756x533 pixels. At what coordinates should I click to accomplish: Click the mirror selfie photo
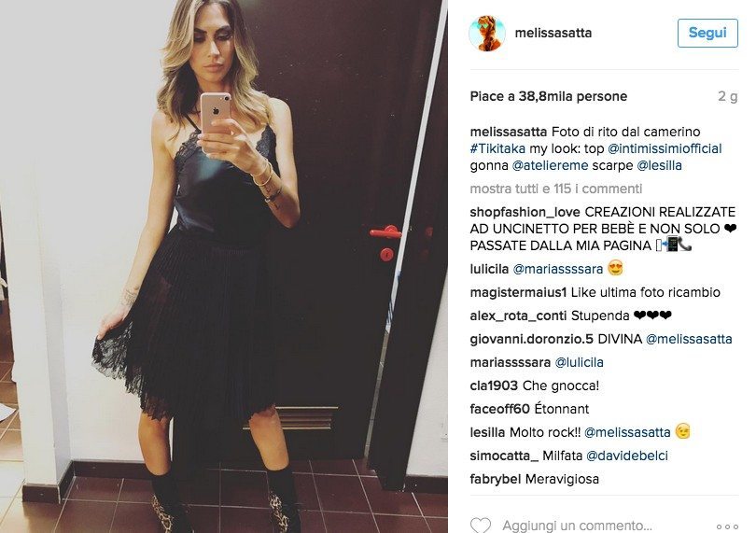click(224, 266)
